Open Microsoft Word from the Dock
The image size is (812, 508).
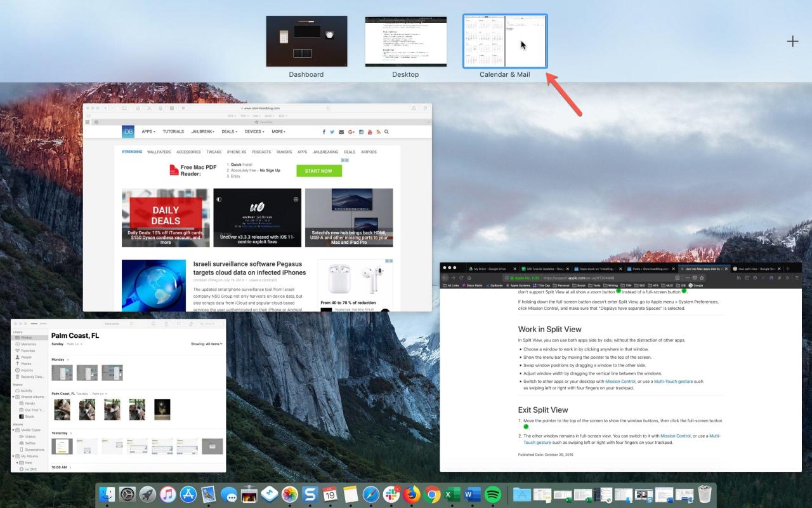pyautogui.click(x=473, y=495)
